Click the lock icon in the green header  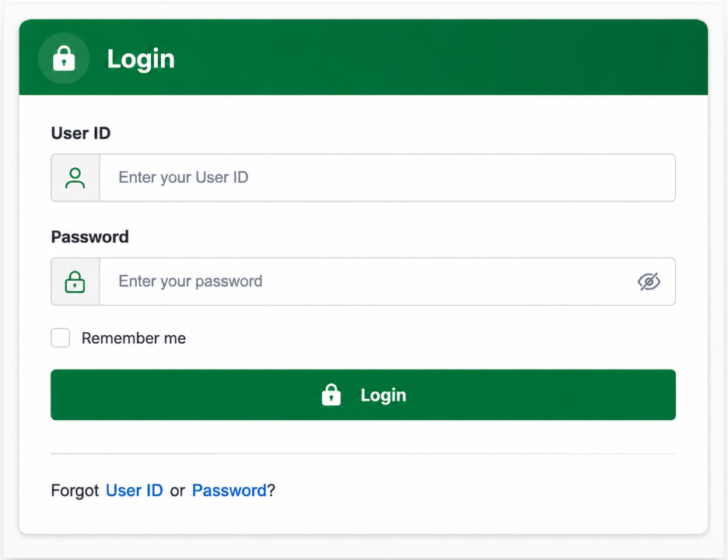tap(64, 58)
